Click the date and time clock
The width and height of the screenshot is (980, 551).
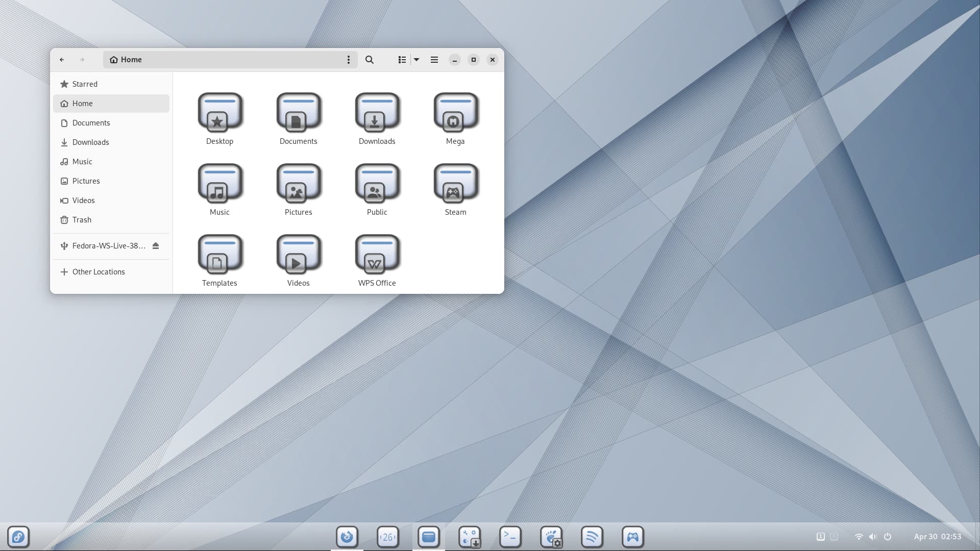click(x=937, y=537)
